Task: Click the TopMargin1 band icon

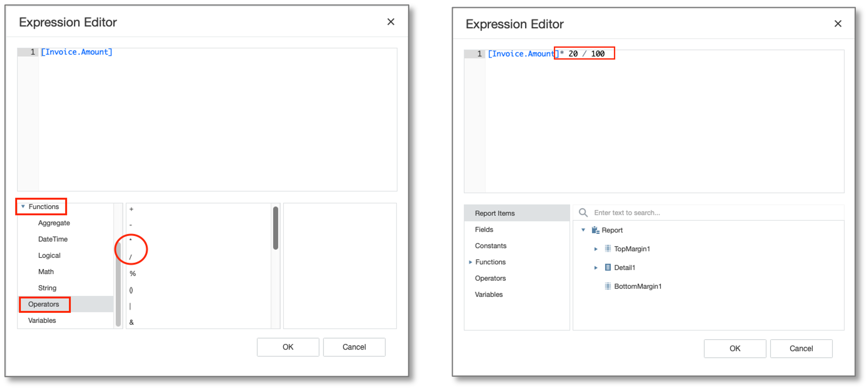Action: pyautogui.click(x=607, y=248)
